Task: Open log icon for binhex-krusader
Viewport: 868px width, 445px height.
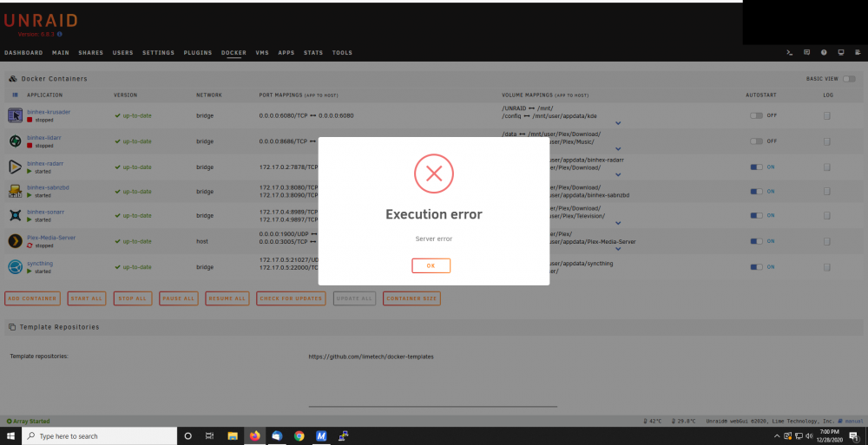Action: (x=827, y=115)
